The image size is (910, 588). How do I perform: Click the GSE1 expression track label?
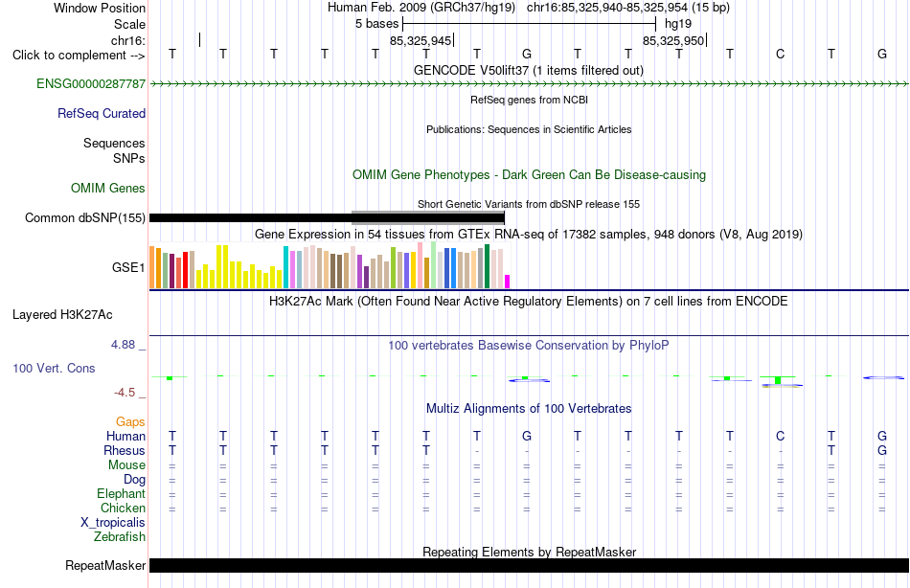pyautogui.click(x=128, y=267)
